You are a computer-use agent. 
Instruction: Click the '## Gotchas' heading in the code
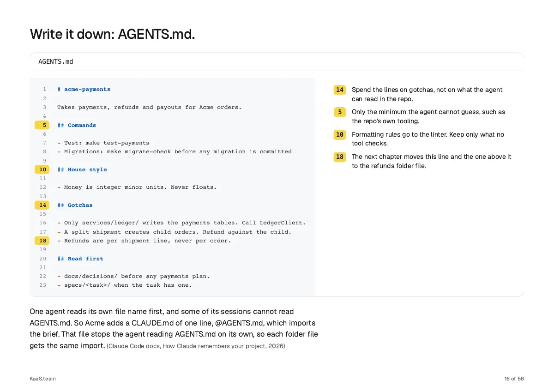(x=75, y=205)
